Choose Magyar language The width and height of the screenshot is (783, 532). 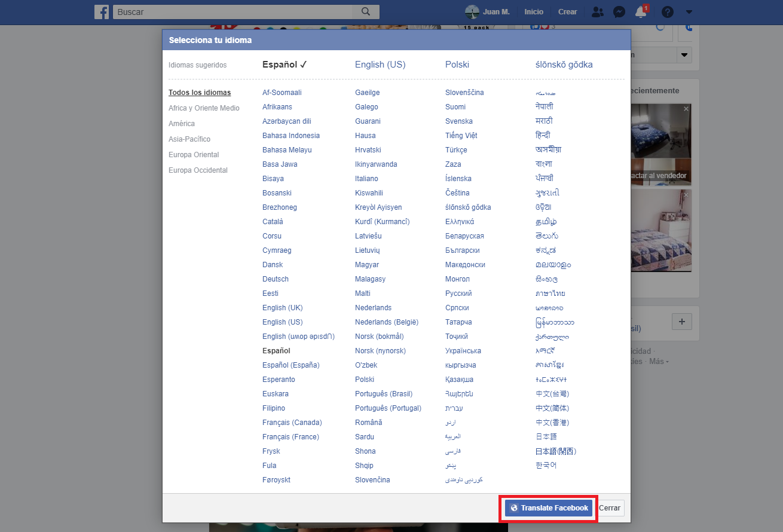pyautogui.click(x=367, y=265)
